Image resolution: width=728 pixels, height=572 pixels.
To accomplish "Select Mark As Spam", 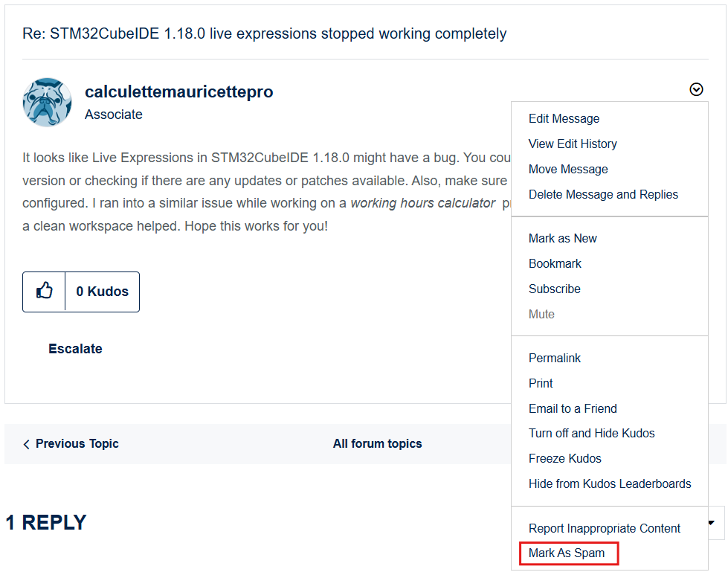I will tap(567, 553).
